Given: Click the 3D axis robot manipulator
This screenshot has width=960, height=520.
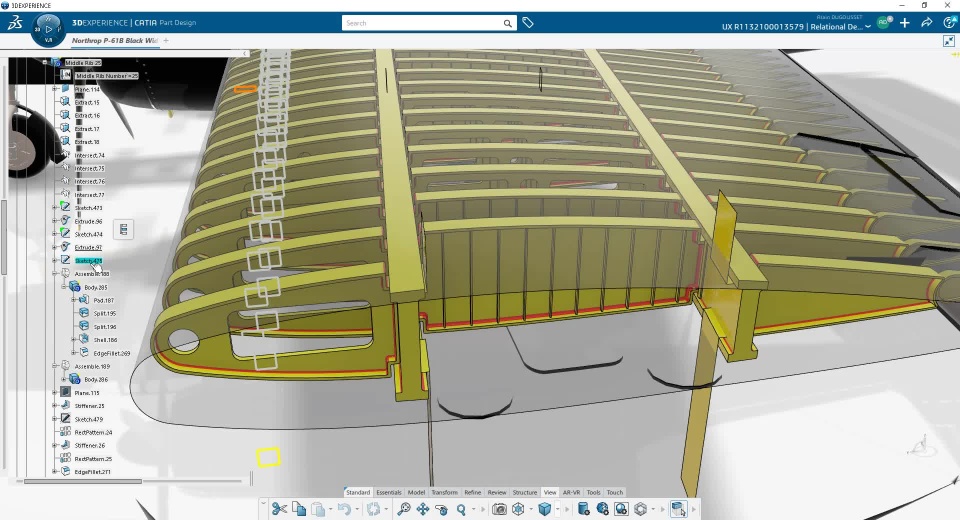Looking at the screenshot, I should [x=920, y=445].
